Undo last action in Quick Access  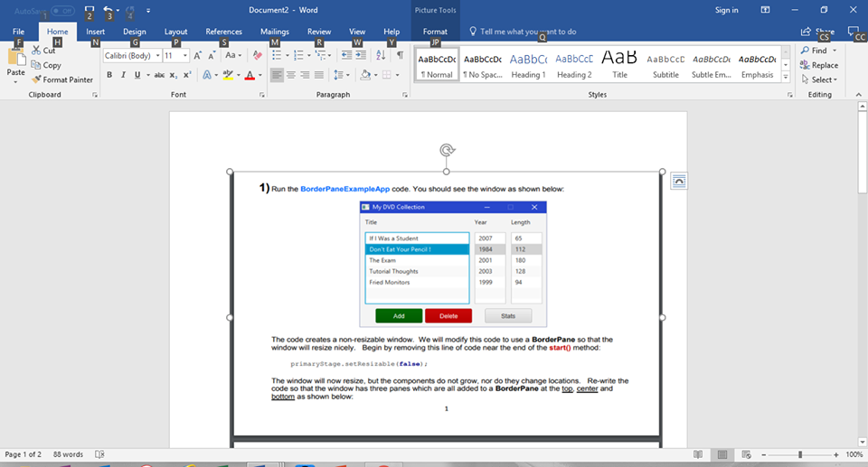click(108, 10)
